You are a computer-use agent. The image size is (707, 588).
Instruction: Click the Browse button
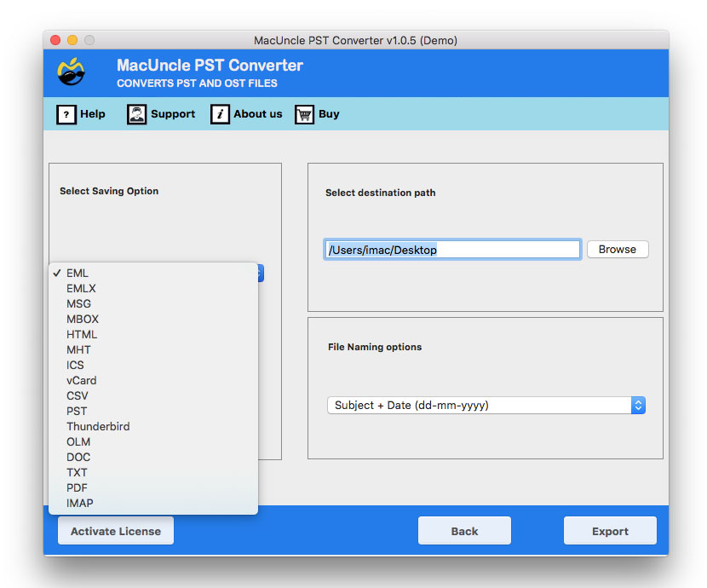tap(618, 250)
